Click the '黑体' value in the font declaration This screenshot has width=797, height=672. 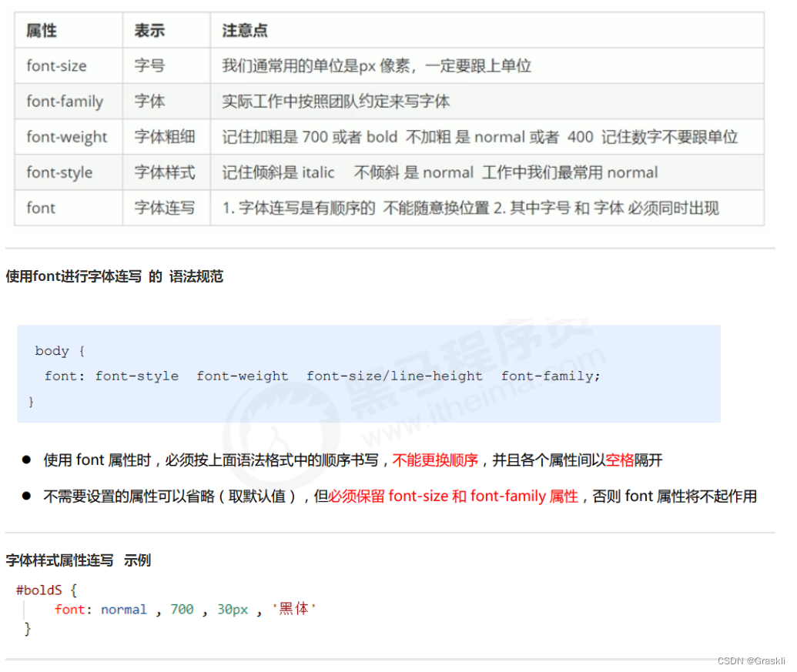tap(293, 609)
